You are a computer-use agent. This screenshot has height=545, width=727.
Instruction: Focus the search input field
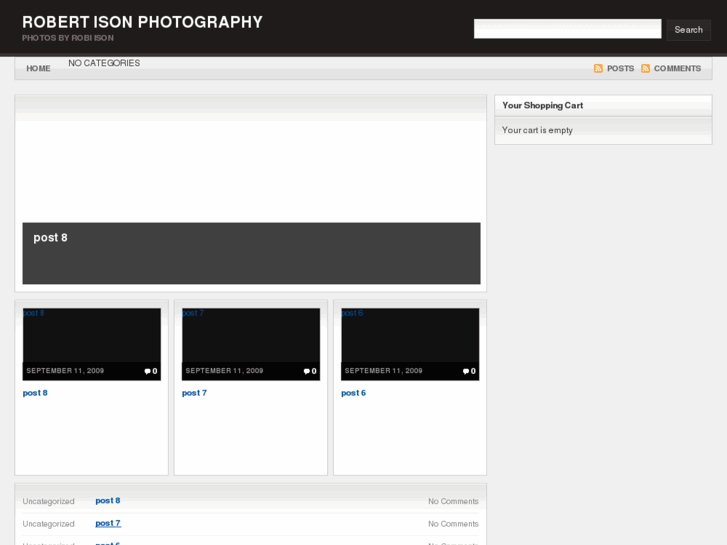click(x=568, y=29)
